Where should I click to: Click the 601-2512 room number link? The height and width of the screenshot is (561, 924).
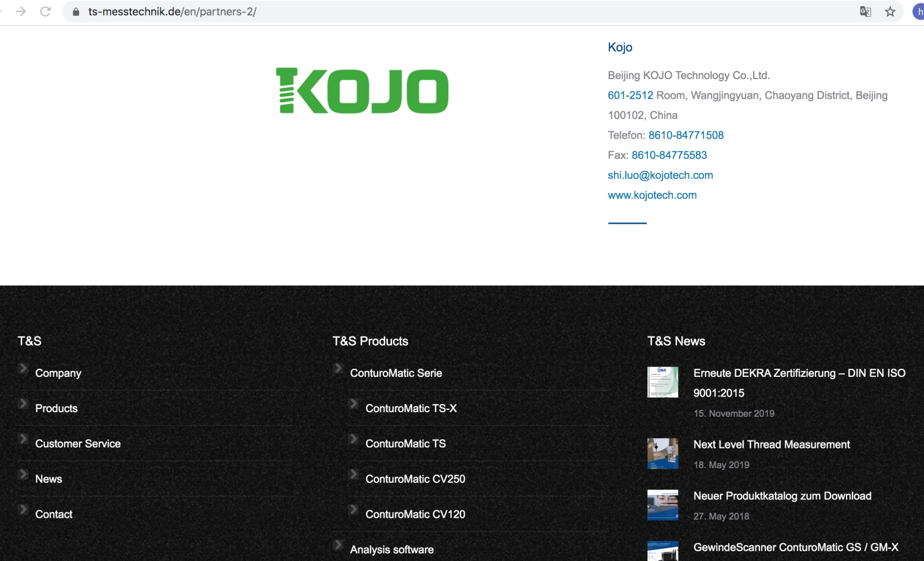pyautogui.click(x=630, y=95)
